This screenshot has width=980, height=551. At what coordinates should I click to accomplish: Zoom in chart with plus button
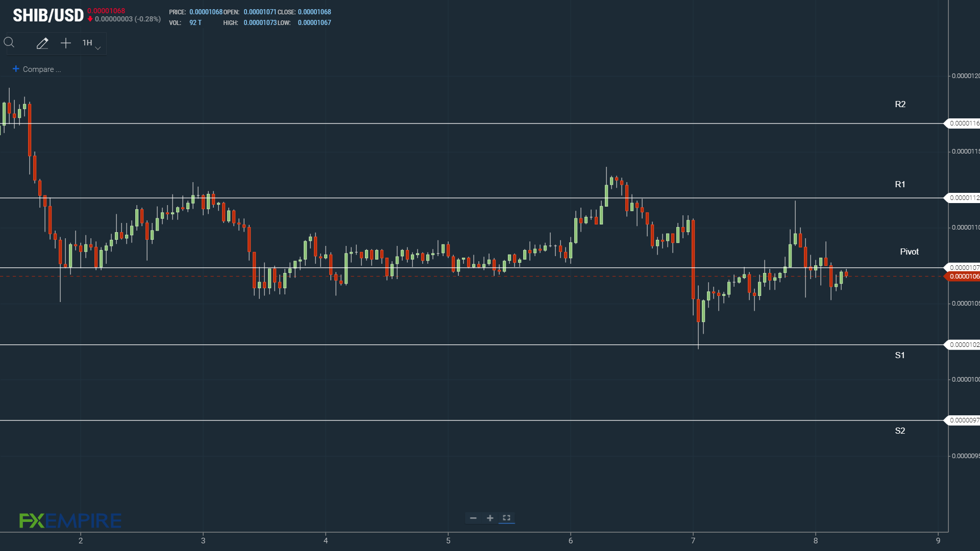(x=490, y=518)
